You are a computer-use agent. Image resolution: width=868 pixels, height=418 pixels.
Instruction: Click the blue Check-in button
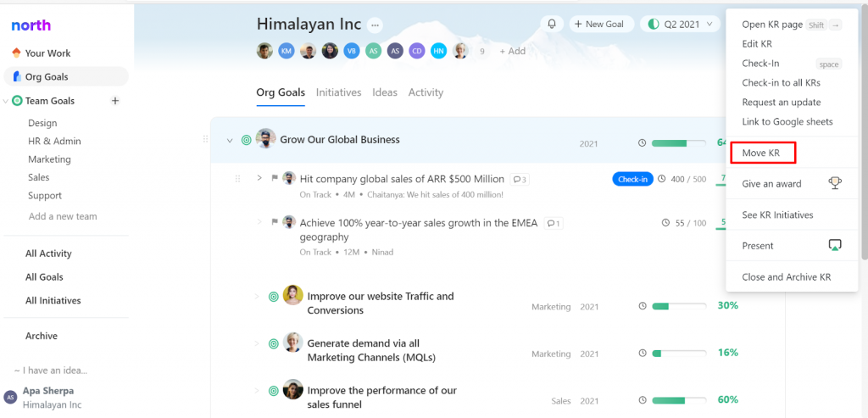(632, 180)
